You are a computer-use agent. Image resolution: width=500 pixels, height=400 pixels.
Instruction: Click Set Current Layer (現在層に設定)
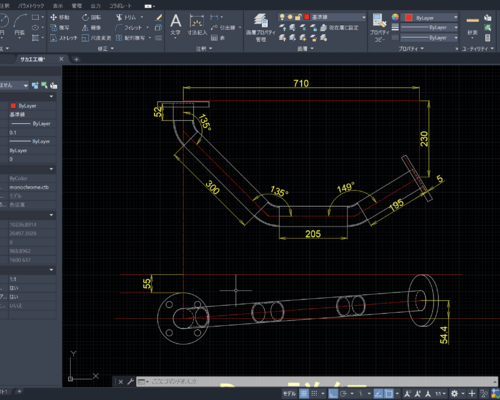coord(339,28)
